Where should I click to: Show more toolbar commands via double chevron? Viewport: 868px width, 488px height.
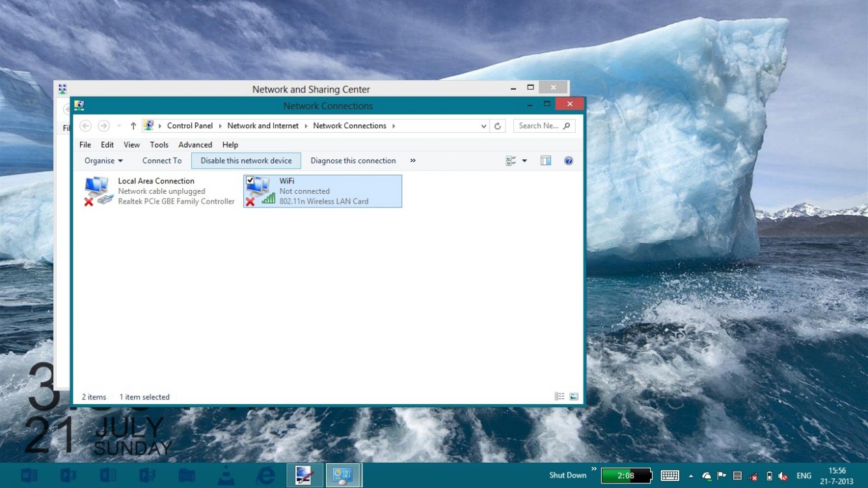[413, 161]
